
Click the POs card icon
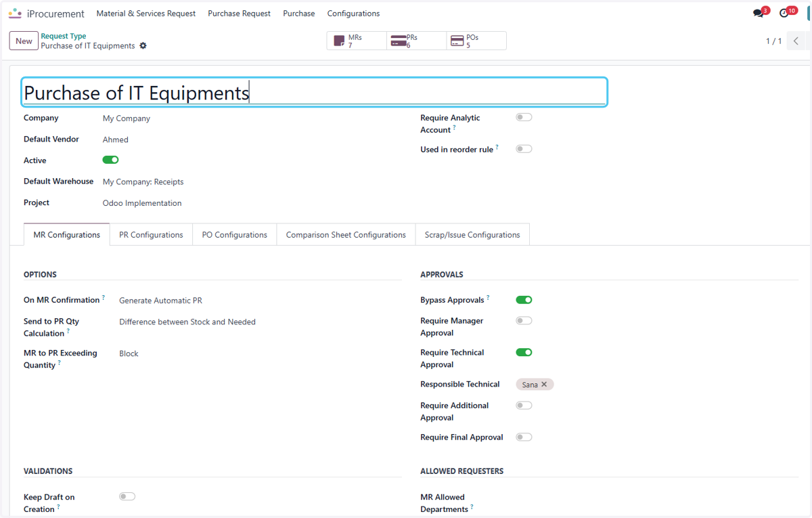click(x=457, y=41)
